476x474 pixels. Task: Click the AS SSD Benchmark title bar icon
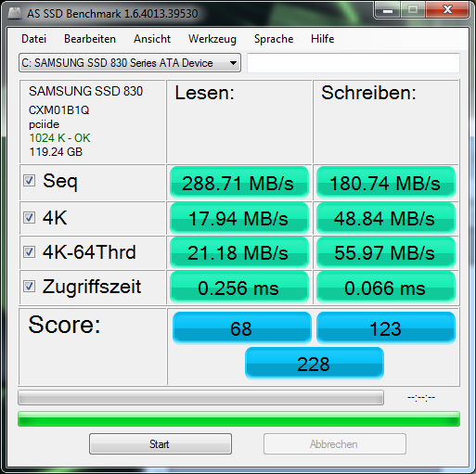tap(14, 13)
